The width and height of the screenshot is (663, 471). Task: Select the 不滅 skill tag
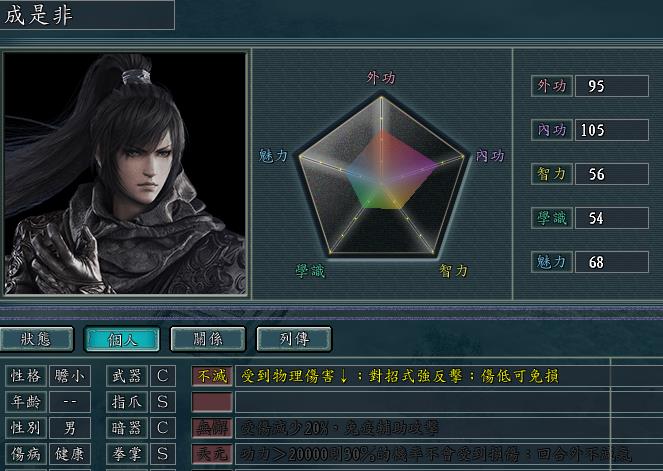coord(212,376)
